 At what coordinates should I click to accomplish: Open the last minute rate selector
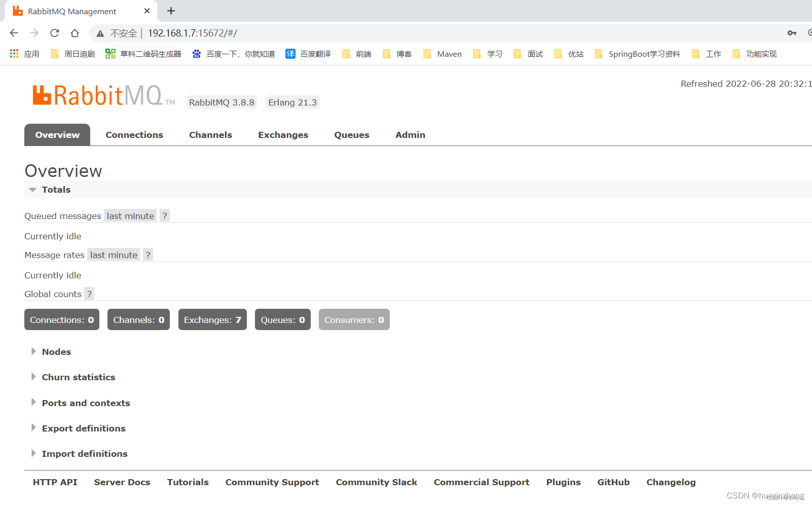(130, 215)
